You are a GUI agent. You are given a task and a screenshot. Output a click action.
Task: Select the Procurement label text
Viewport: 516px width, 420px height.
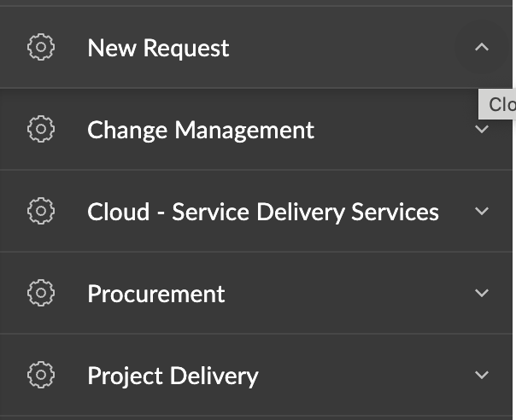[156, 293]
